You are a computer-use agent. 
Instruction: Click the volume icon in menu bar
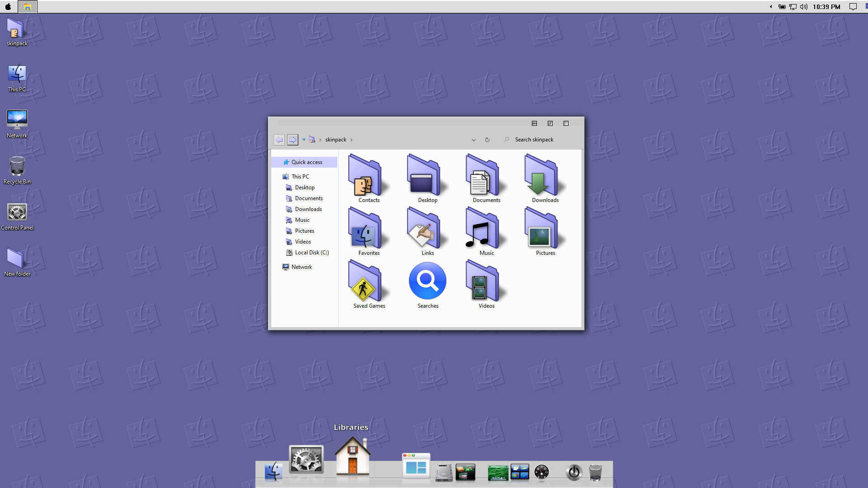(803, 7)
